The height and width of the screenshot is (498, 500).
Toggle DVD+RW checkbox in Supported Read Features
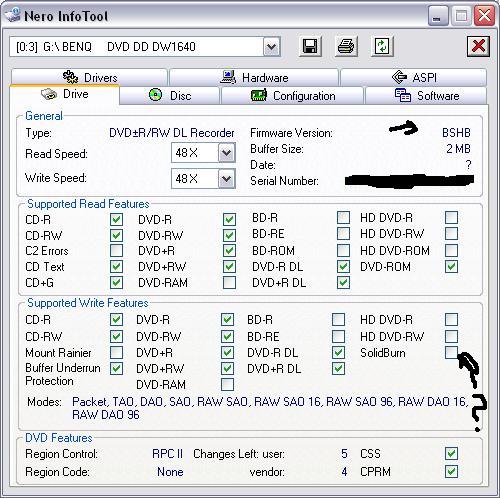pyautogui.click(x=229, y=267)
